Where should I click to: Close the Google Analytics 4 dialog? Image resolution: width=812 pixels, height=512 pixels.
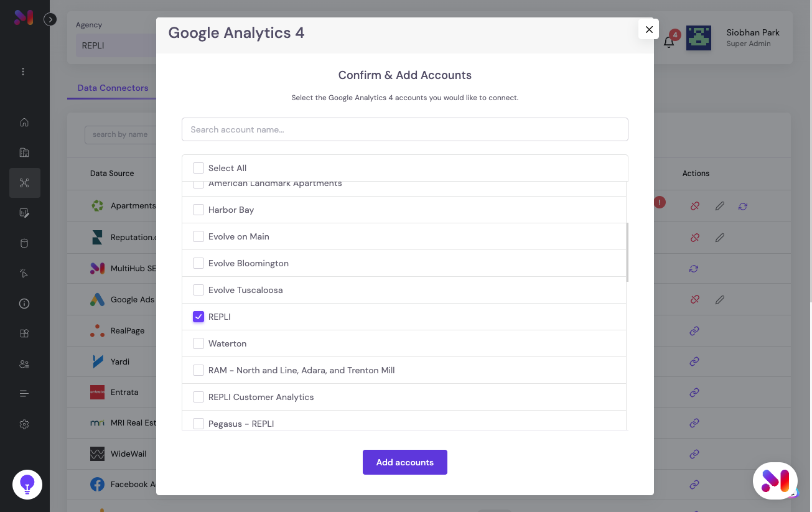(649, 29)
